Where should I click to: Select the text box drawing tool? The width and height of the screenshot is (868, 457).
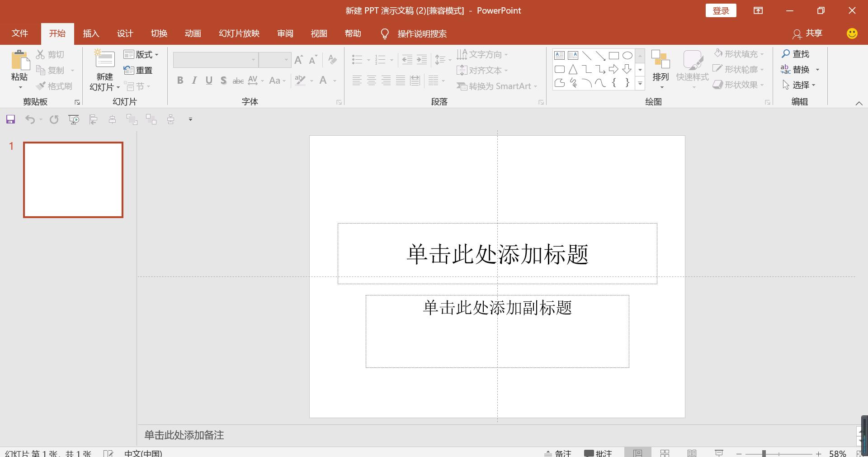pos(559,55)
